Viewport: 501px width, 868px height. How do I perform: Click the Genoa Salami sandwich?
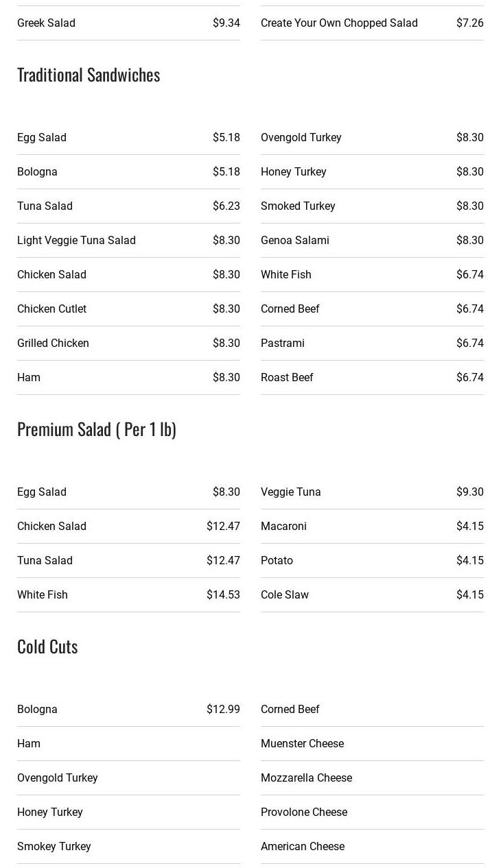pyautogui.click(x=295, y=241)
